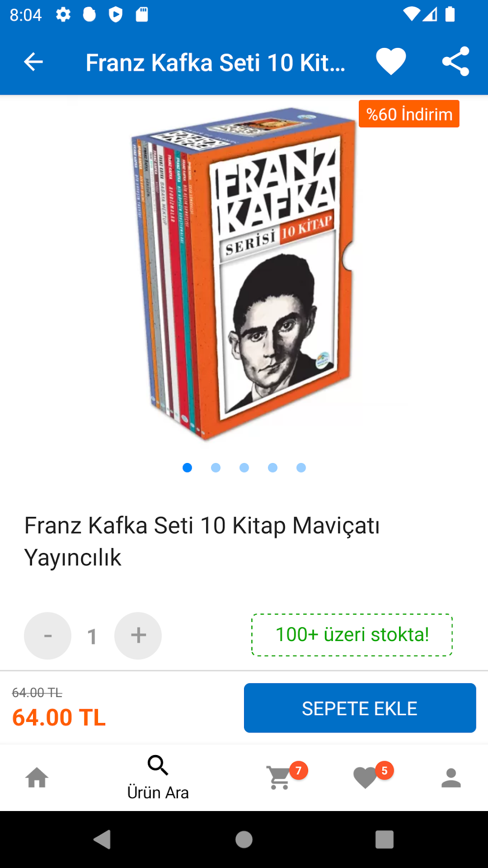Screen dimensions: 488x868
Task: Tap the share icon
Action: (x=455, y=61)
